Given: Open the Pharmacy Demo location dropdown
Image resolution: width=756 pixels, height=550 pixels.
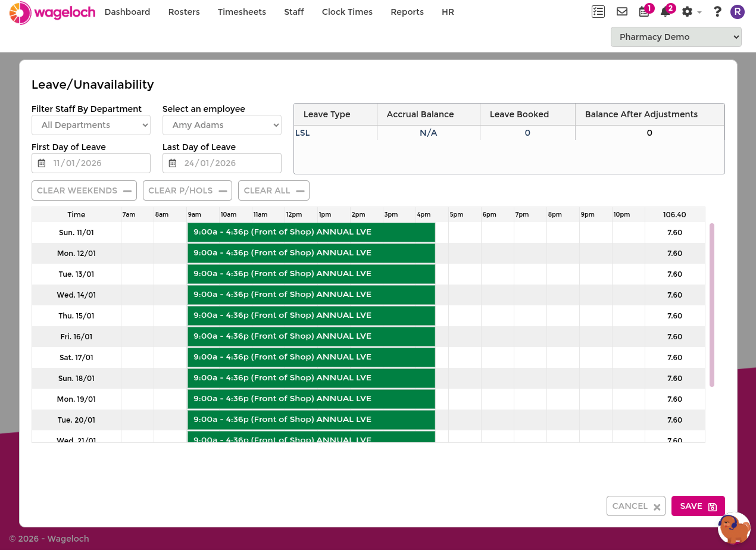Looking at the screenshot, I should 676,37.
